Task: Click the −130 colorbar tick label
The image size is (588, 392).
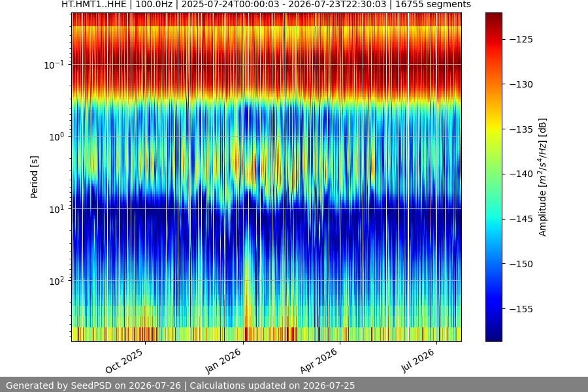Action: 521,84
